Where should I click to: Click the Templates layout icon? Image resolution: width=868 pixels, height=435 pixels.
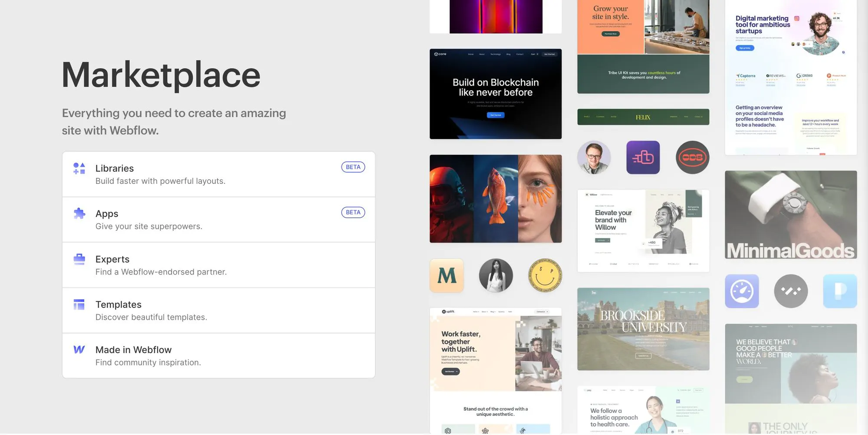click(79, 304)
